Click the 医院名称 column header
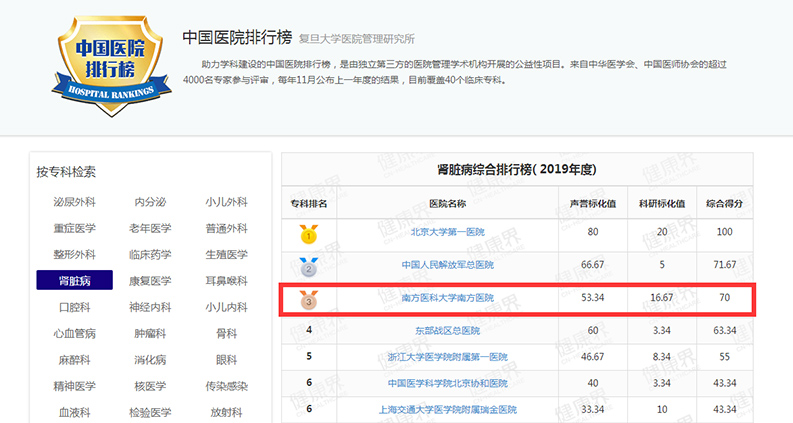This screenshot has height=423, width=793. [448, 203]
